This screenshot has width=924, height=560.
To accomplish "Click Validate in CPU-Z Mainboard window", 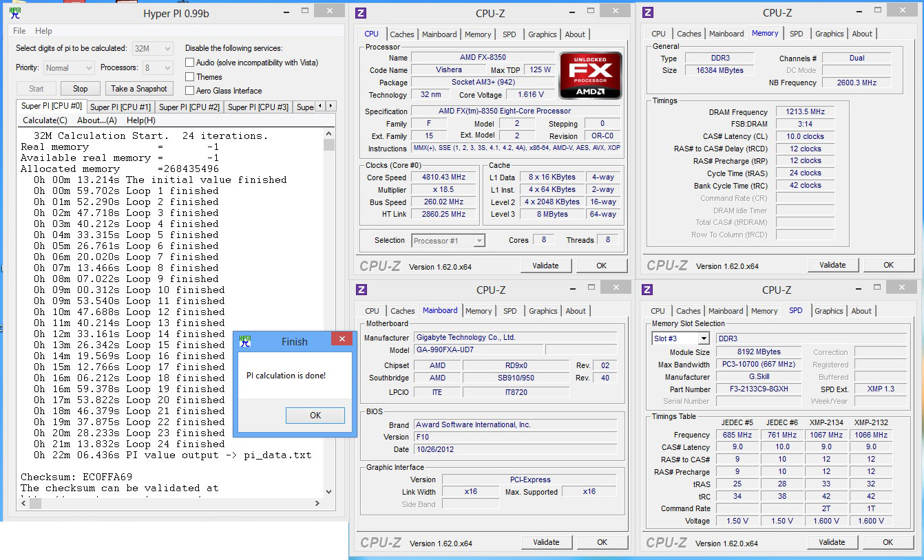I will (546, 542).
